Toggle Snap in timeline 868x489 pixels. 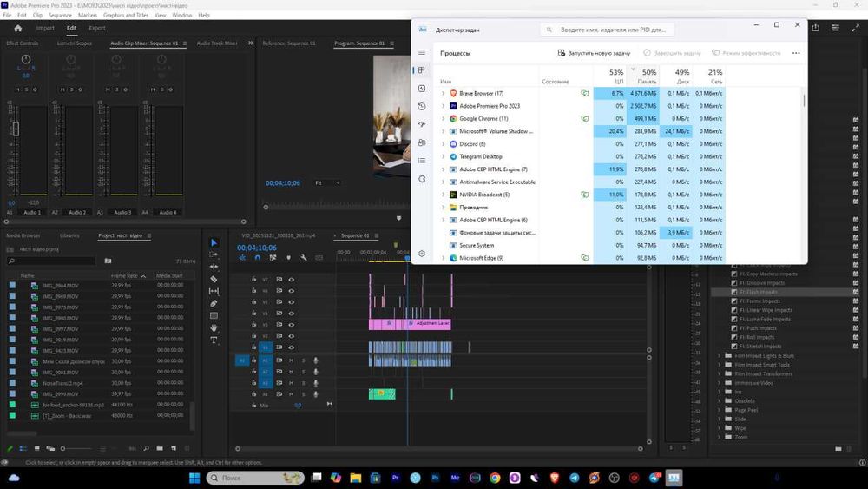tap(258, 257)
